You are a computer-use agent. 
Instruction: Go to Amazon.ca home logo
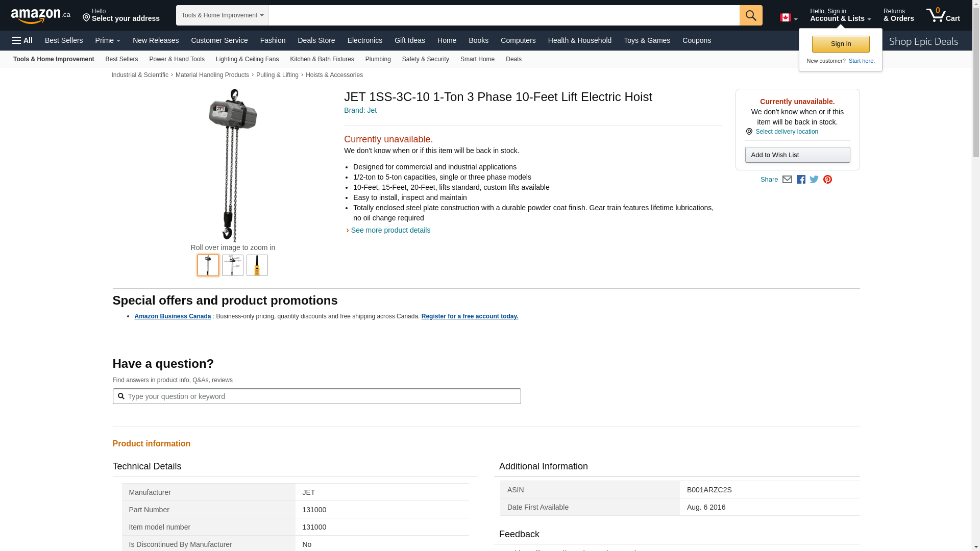click(41, 16)
